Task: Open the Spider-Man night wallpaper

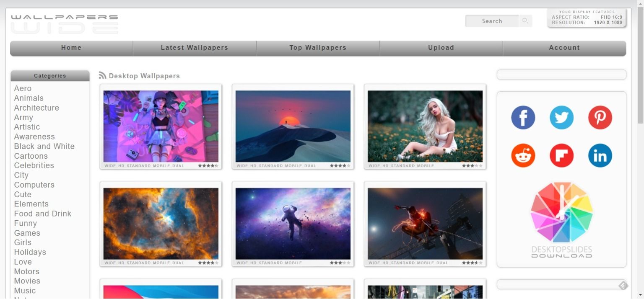Action: point(425,223)
